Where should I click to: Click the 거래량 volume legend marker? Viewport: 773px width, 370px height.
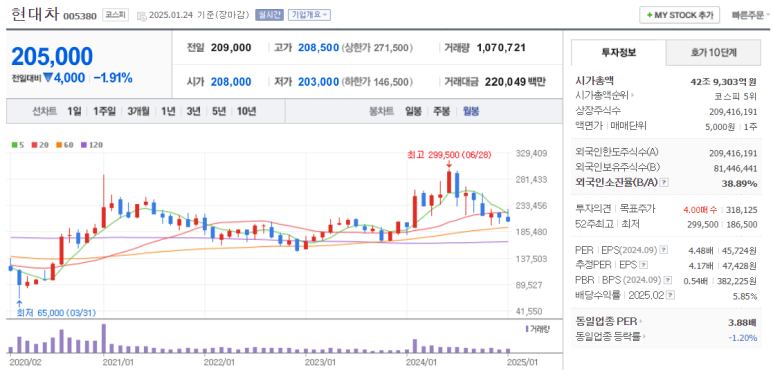[x=538, y=329]
